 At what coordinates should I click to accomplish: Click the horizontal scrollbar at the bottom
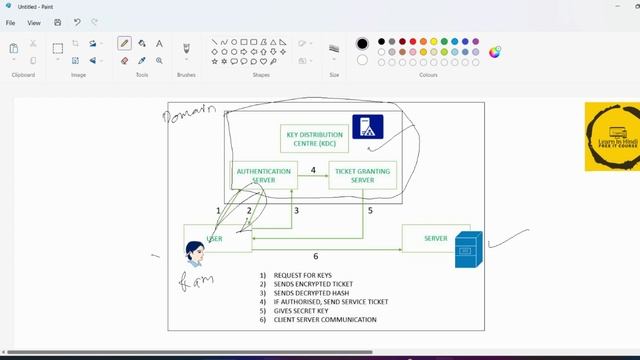(x=190, y=352)
